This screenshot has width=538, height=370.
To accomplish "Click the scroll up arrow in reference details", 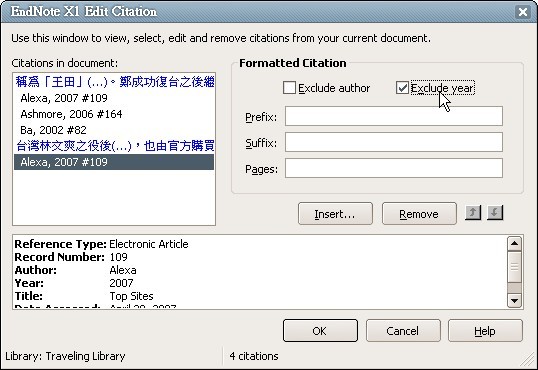I will [514, 243].
